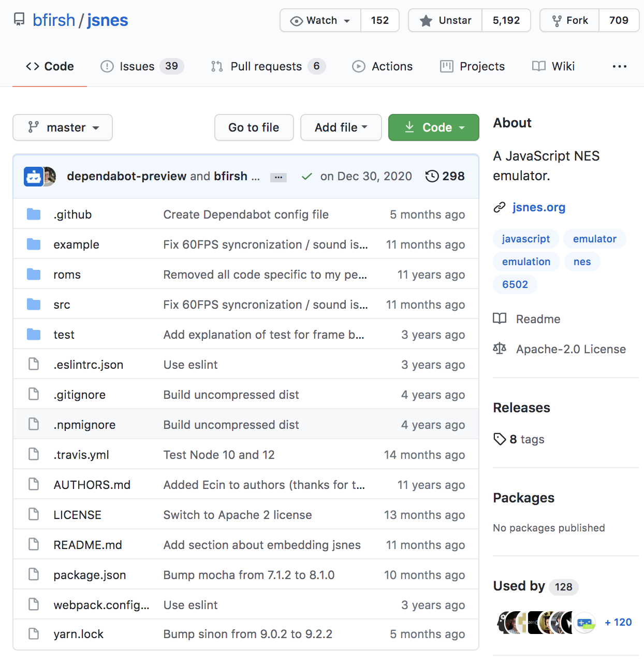This screenshot has width=644, height=663.
Task: Expand the commit message ellipsis button
Action: click(279, 177)
